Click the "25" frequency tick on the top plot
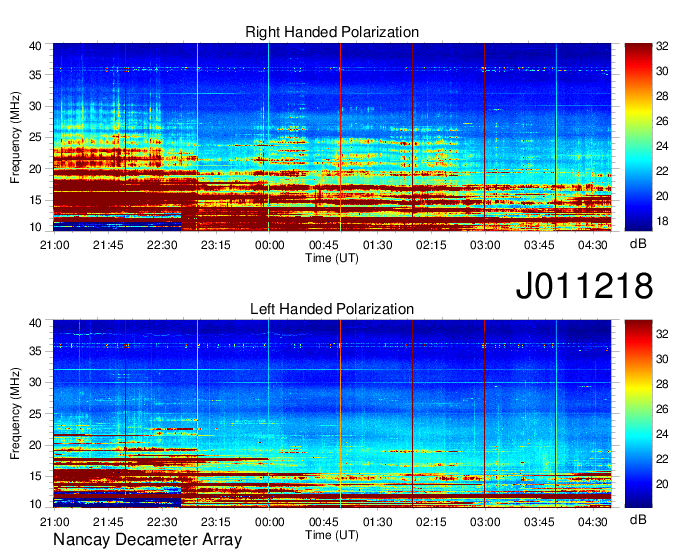The height and width of the screenshot is (552, 680). point(35,137)
